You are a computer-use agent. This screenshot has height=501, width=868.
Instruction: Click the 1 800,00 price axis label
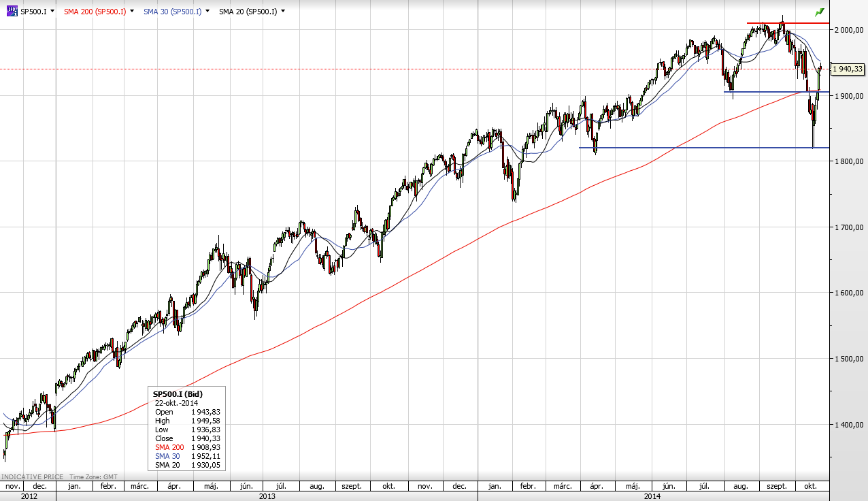(849, 161)
